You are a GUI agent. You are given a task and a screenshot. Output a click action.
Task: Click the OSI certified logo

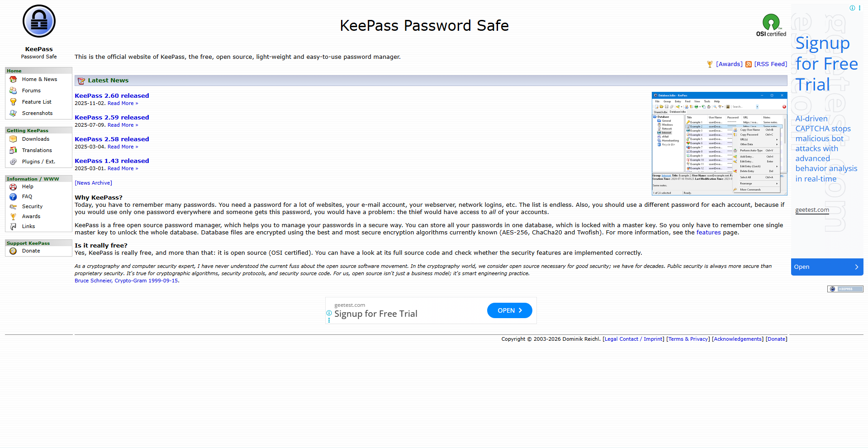pyautogui.click(x=771, y=24)
